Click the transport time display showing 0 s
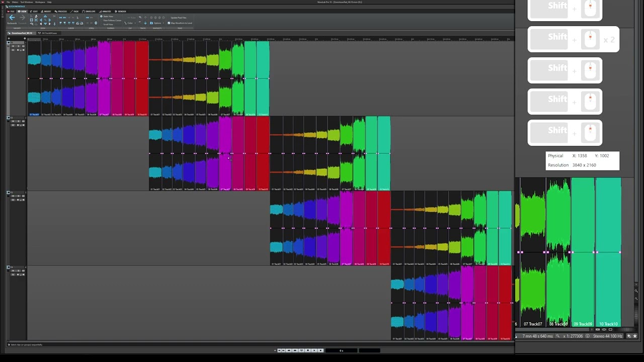Image resolution: width=644 pixels, height=362 pixels. tap(342, 350)
